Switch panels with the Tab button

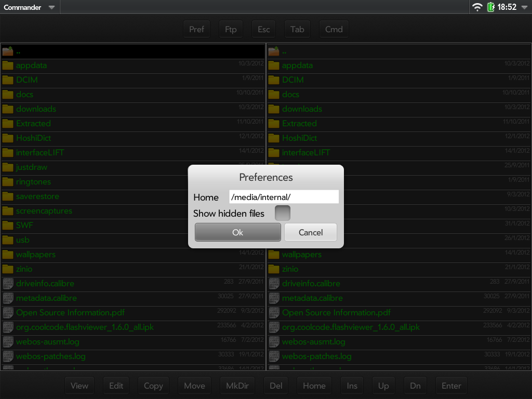pyautogui.click(x=297, y=29)
